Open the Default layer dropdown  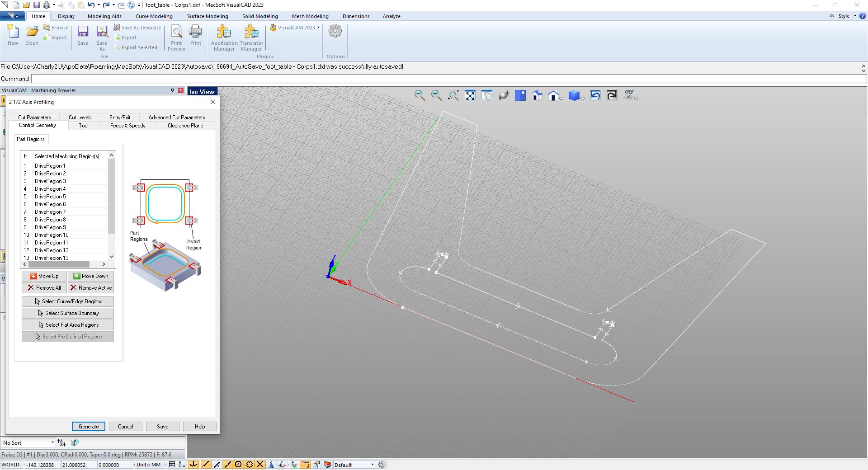coord(354,465)
